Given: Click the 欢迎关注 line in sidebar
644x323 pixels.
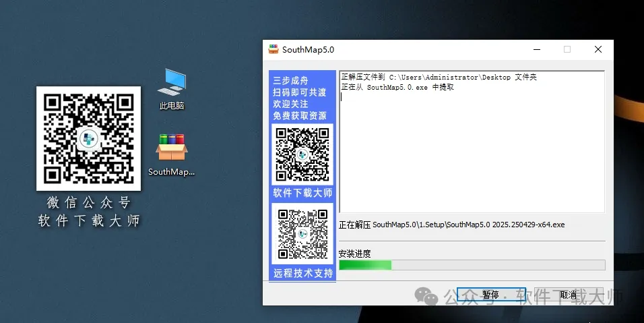Looking at the screenshot, I should pyautogui.click(x=290, y=104).
